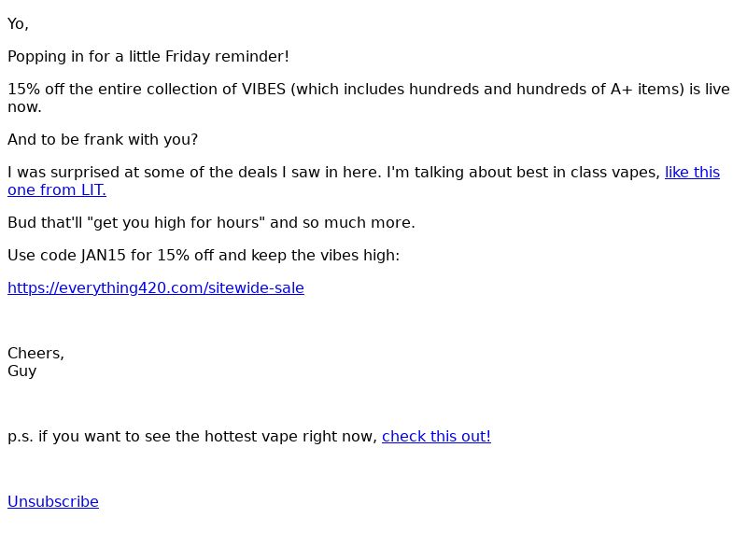Click the 'keep the vibes high:' phrase
The width and height of the screenshot is (747, 560).
[x=325, y=256]
